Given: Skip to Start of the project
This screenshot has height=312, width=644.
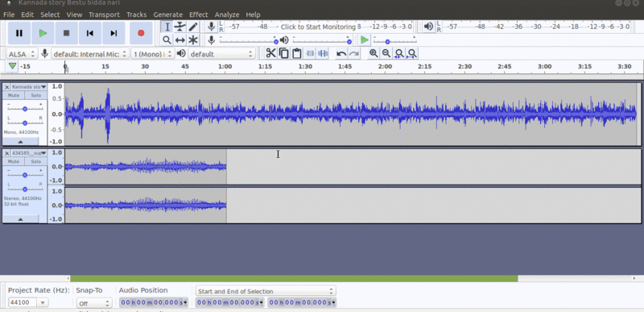Looking at the screenshot, I should [x=90, y=33].
